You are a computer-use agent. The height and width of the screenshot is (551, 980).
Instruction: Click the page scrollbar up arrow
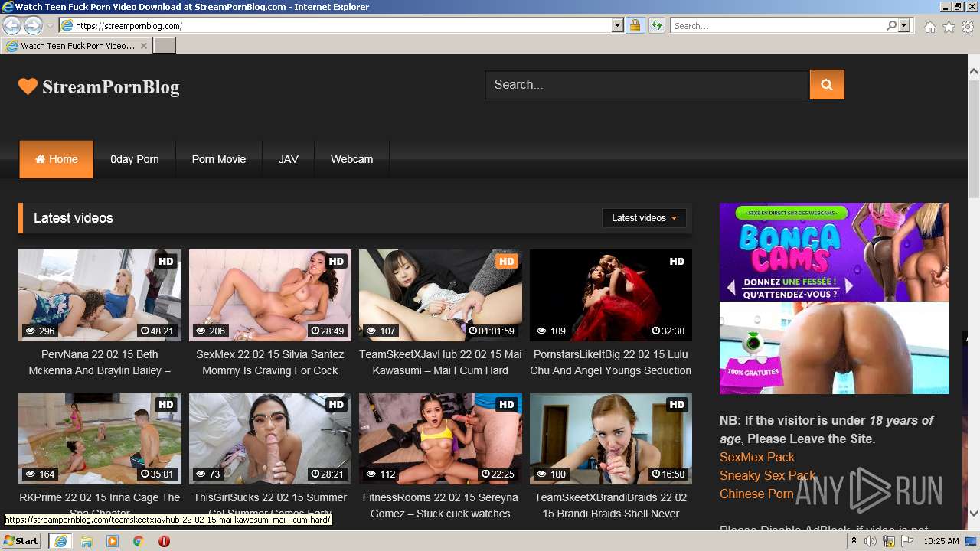(974, 71)
